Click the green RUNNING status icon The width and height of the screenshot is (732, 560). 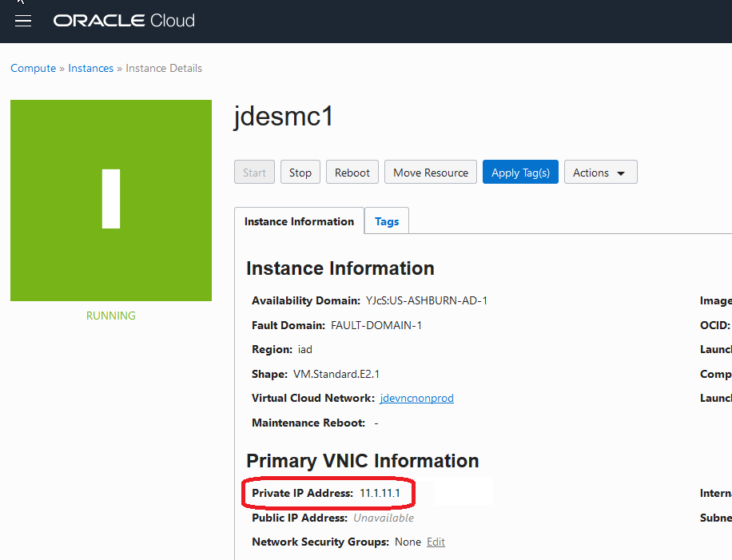pos(110,201)
